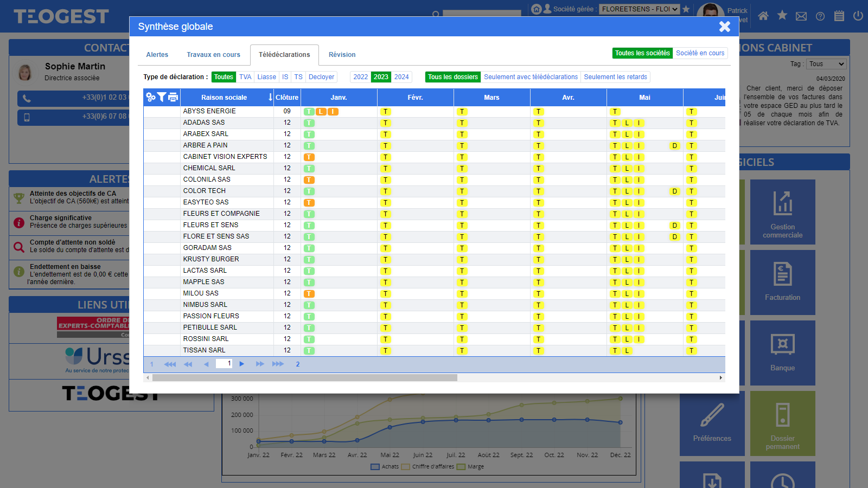Open the table settings gears icon

click(x=151, y=97)
